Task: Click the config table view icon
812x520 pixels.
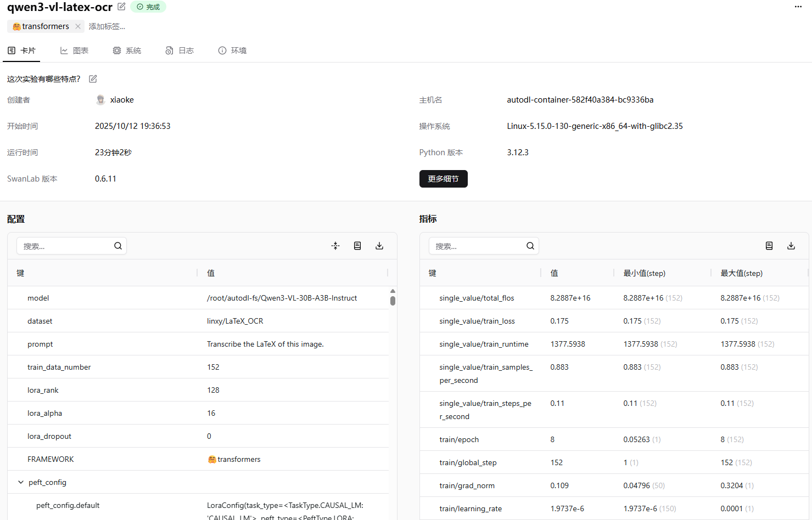Action: pyautogui.click(x=357, y=246)
